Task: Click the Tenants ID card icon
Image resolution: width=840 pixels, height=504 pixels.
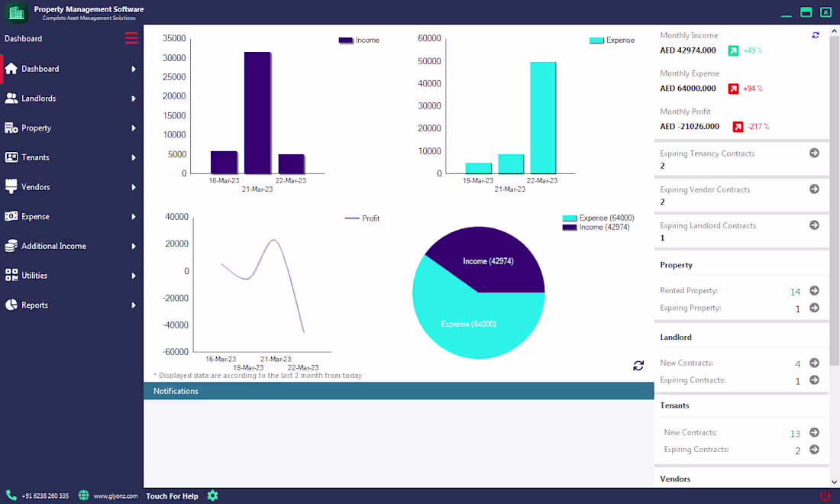Action: [11, 157]
